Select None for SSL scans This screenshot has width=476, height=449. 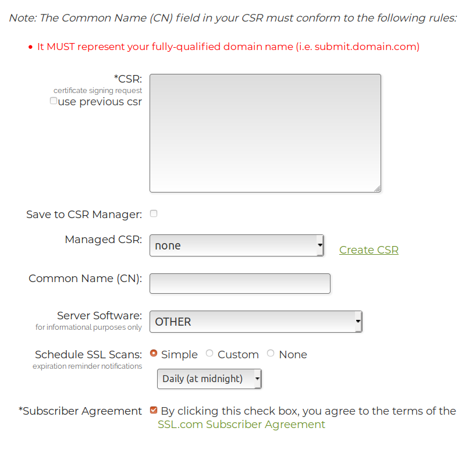271,353
